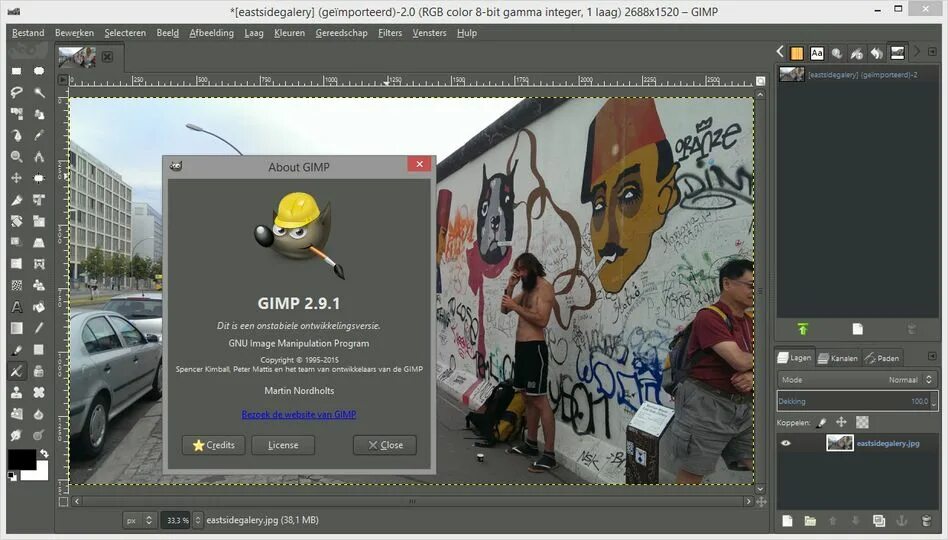The image size is (948, 540).
Task: Hide the eastsidegalery.jpg layer
Action: (785, 443)
